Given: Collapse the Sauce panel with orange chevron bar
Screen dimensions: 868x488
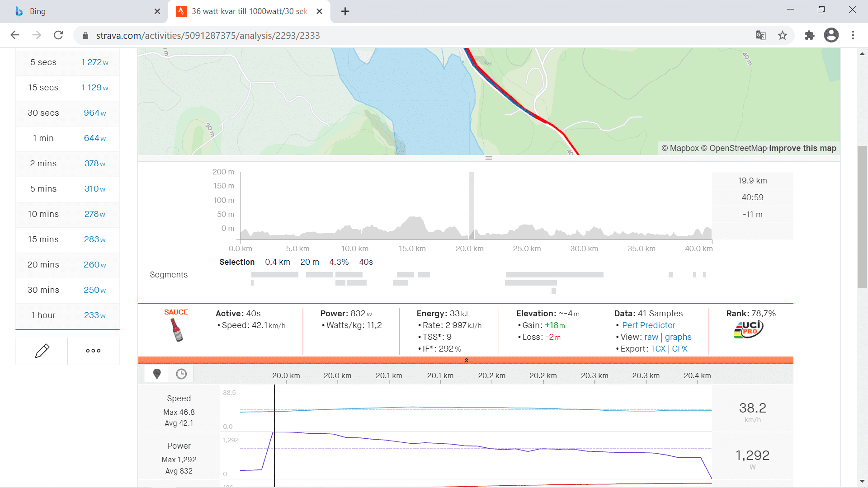Looking at the screenshot, I should (466, 360).
